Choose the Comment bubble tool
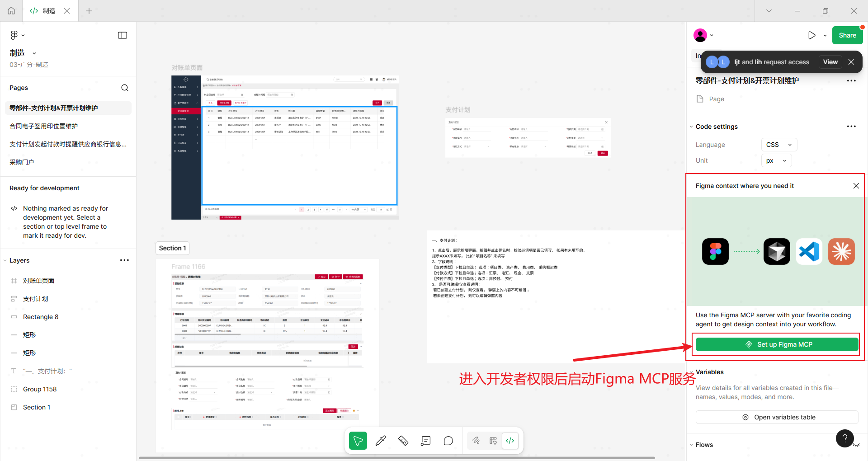Viewport: 868px width, 461px height. click(x=448, y=441)
